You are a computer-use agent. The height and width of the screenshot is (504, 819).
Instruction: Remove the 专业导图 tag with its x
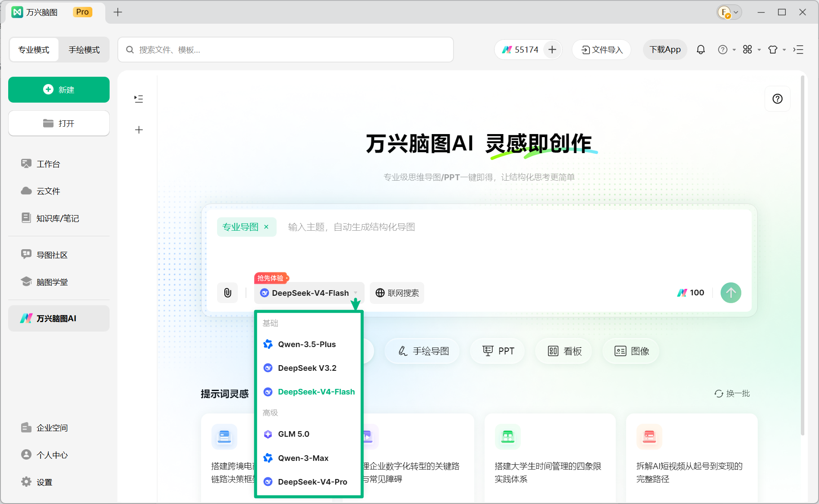(x=266, y=227)
